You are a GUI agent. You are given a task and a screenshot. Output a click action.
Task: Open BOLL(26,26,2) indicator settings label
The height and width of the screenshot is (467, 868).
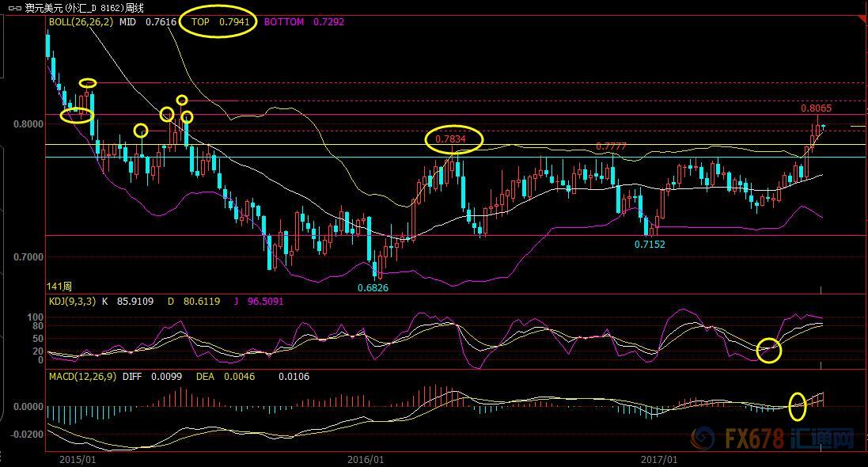[x=81, y=22]
